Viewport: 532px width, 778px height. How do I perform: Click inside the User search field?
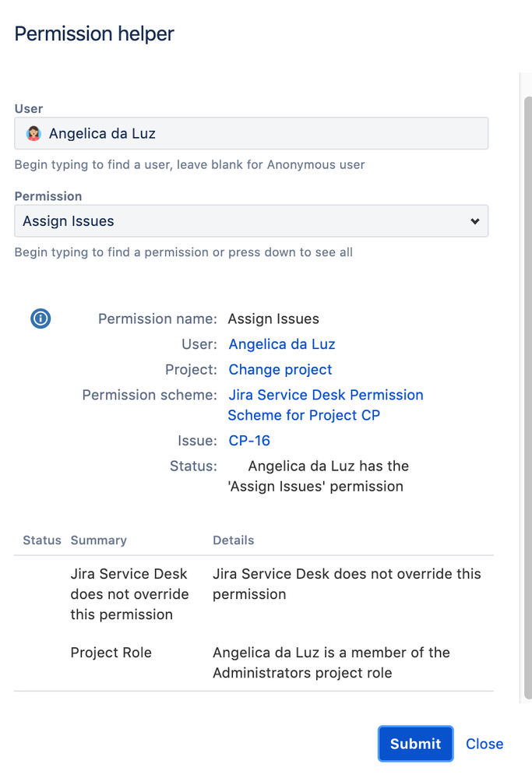pyautogui.click(x=251, y=133)
